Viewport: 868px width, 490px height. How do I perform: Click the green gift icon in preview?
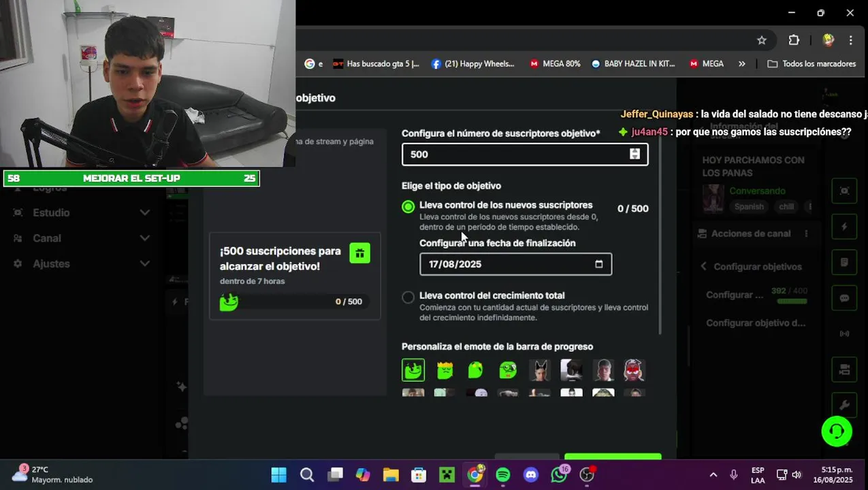click(x=359, y=253)
